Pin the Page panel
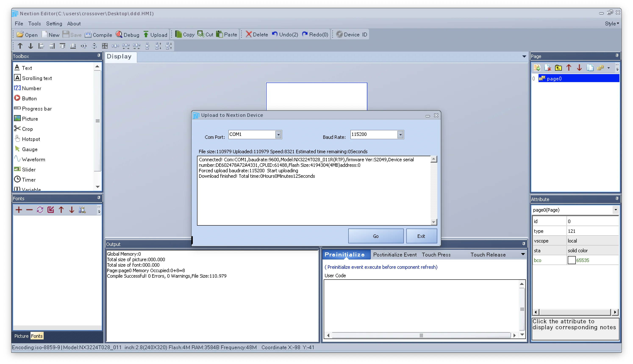 (617, 55)
